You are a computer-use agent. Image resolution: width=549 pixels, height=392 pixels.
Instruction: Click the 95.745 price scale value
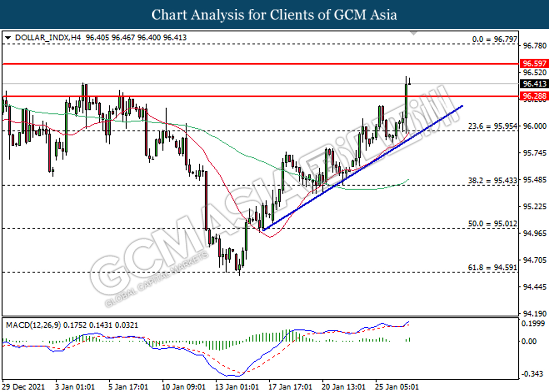pyautogui.click(x=534, y=153)
